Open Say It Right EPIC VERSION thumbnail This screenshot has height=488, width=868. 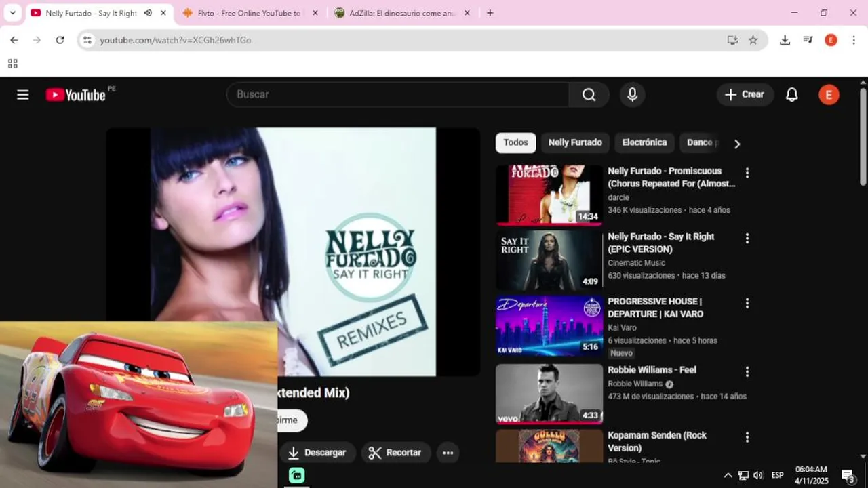click(549, 260)
